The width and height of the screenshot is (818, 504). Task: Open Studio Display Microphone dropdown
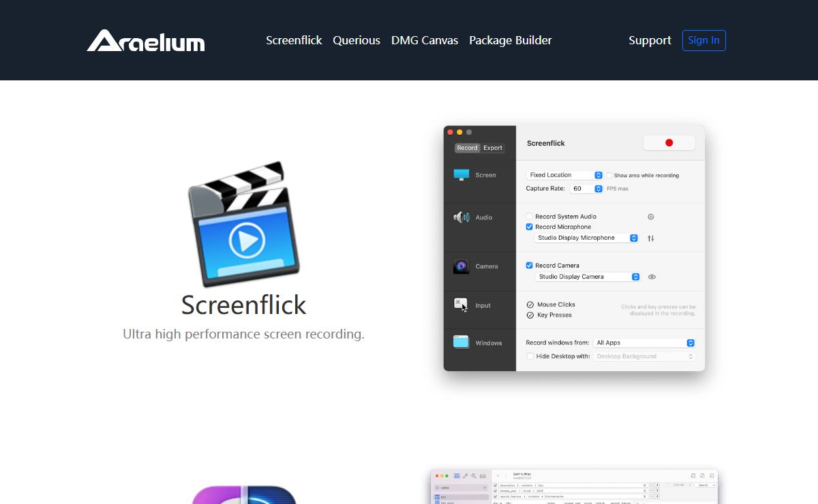(586, 238)
